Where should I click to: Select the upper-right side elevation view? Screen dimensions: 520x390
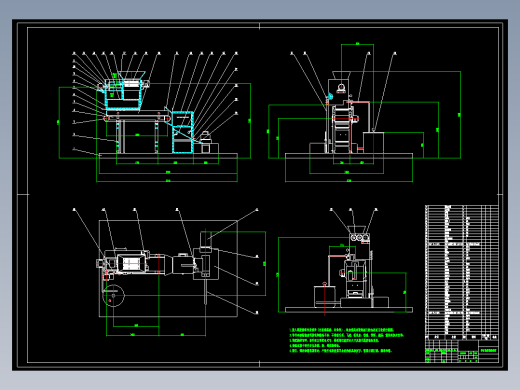(x=365, y=113)
